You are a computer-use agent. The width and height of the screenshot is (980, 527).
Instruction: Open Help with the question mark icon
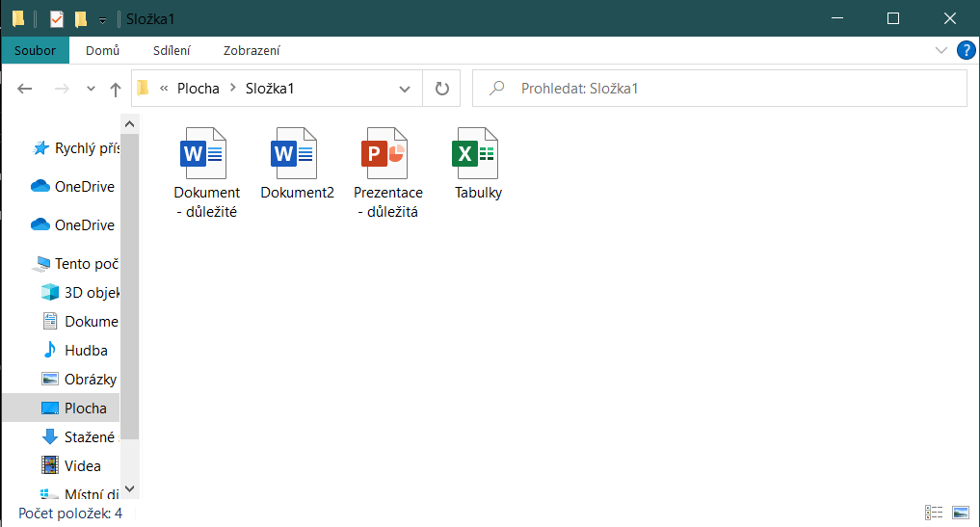coord(967,50)
